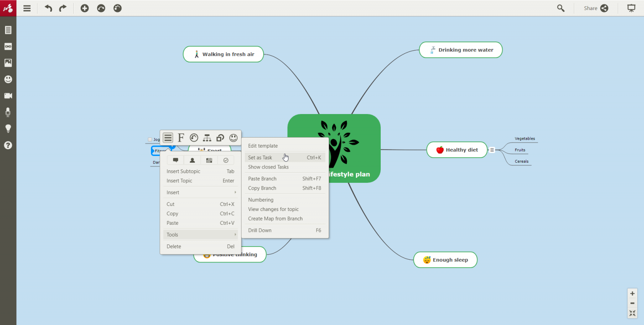Insert an image using the sidebar icon
Image resolution: width=644 pixels, height=325 pixels.
tap(8, 62)
